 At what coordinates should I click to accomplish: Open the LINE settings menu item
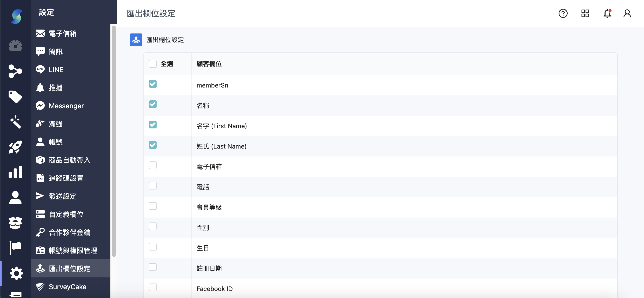(56, 70)
